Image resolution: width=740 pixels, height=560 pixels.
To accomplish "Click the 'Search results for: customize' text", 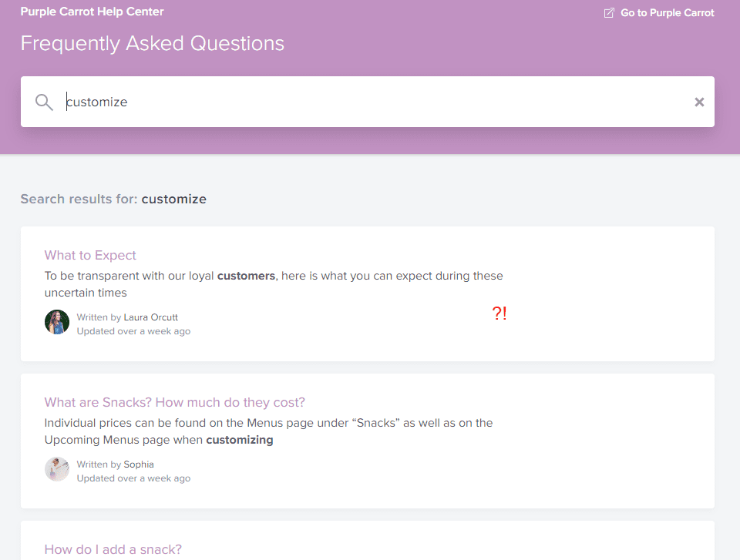I will (x=113, y=199).
